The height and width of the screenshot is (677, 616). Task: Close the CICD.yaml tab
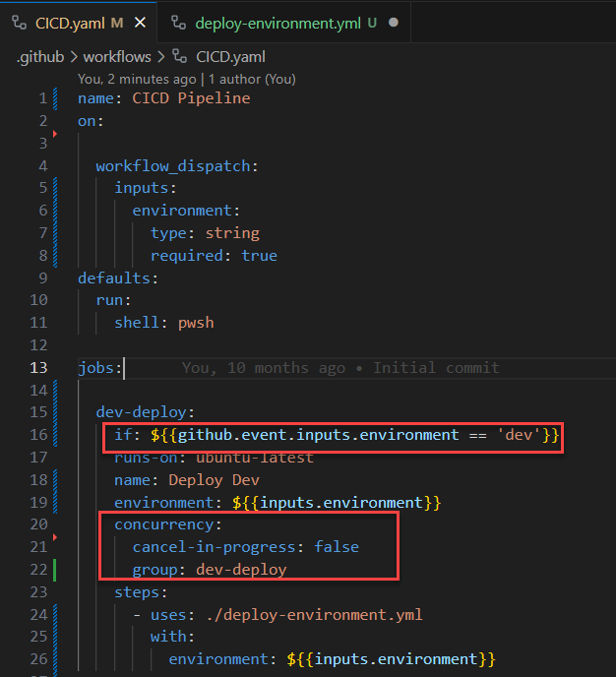139,23
